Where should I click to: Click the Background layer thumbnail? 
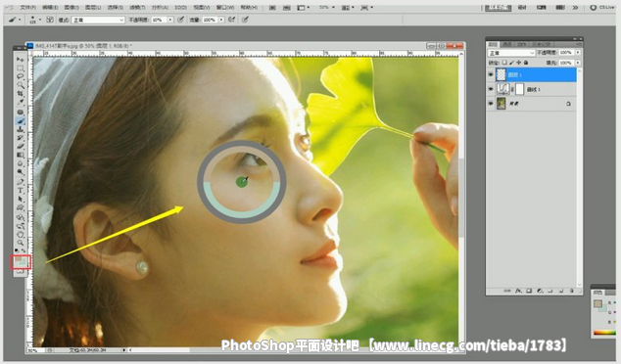[502, 104]
